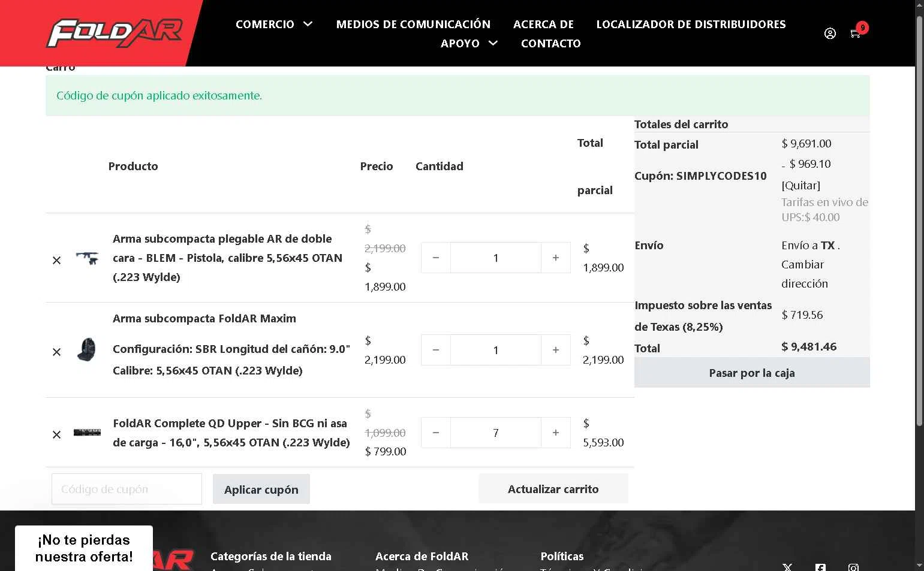Click the Cambiar dirección link

805,274
